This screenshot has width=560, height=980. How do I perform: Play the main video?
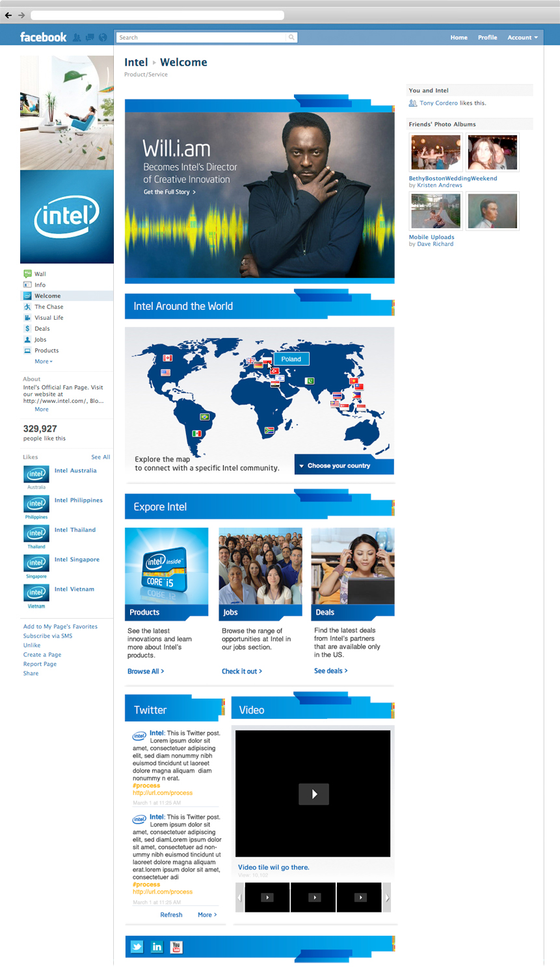313,793
